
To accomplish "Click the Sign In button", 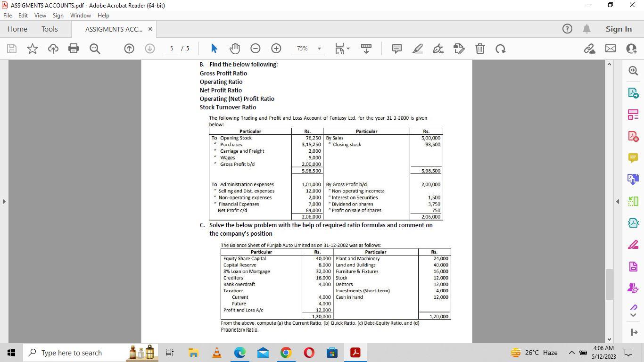I will coord(619,29).
